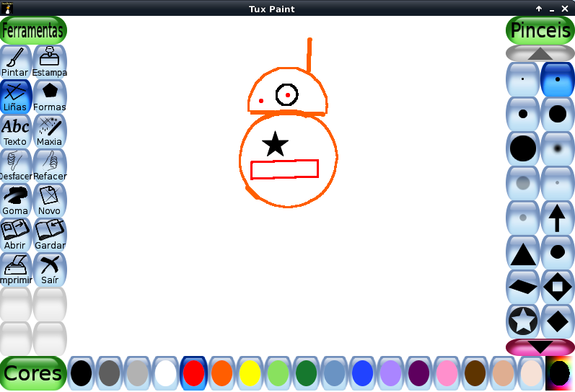Select the Texto text tool
The image size is (575, 392).
(x=16, y=131)
